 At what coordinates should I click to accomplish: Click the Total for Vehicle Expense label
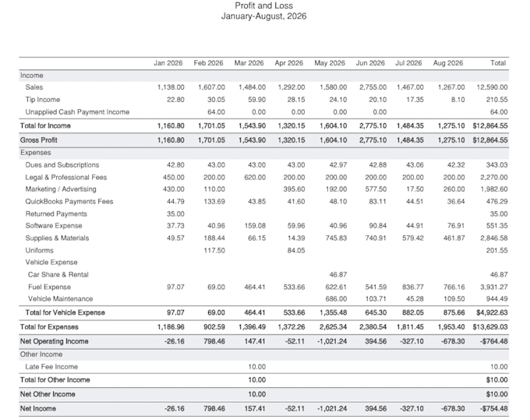(65, 312)
